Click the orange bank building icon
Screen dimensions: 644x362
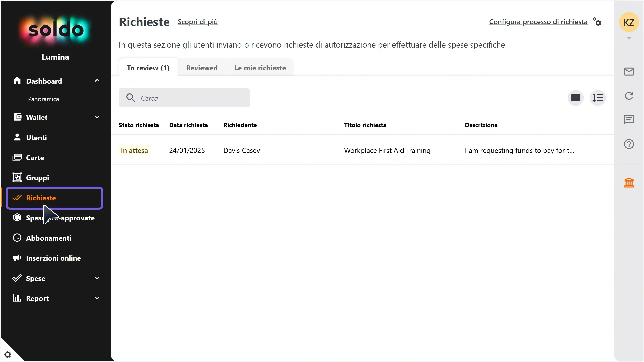(629, 183)
